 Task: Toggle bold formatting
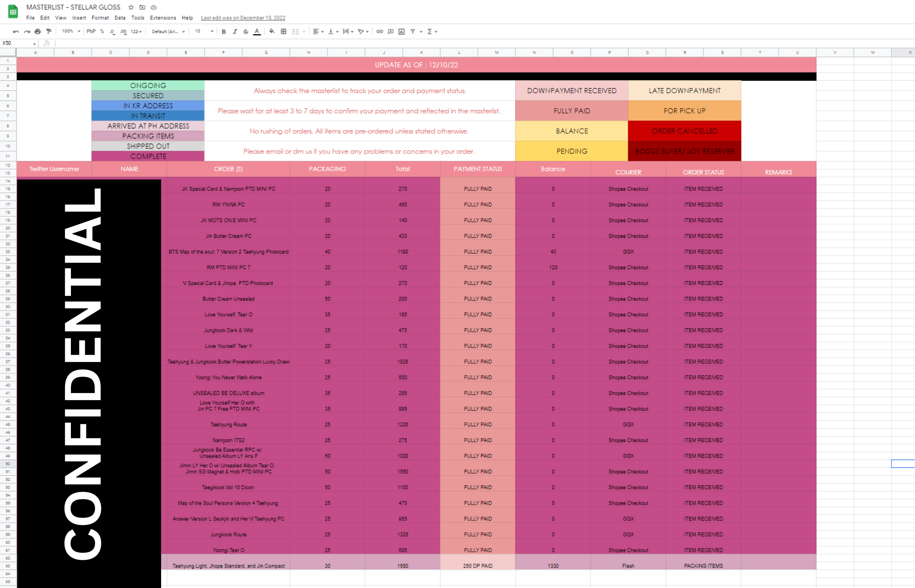(224, 31)
